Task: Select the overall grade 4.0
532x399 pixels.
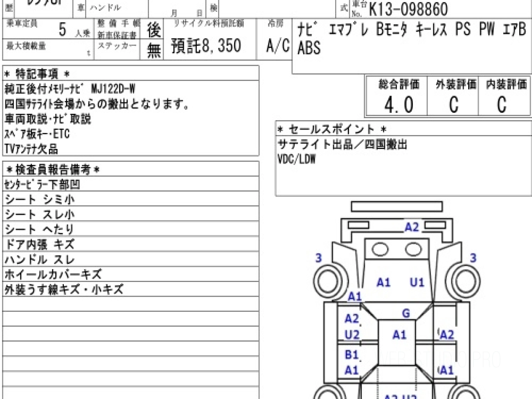Action: 399,105
